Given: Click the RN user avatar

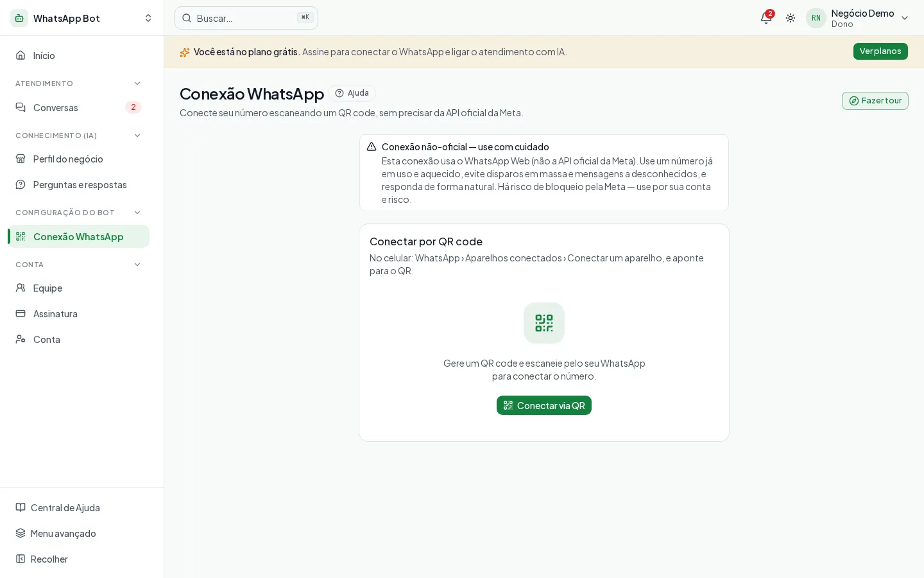Looking at the screenshot, I should point(816,18).
